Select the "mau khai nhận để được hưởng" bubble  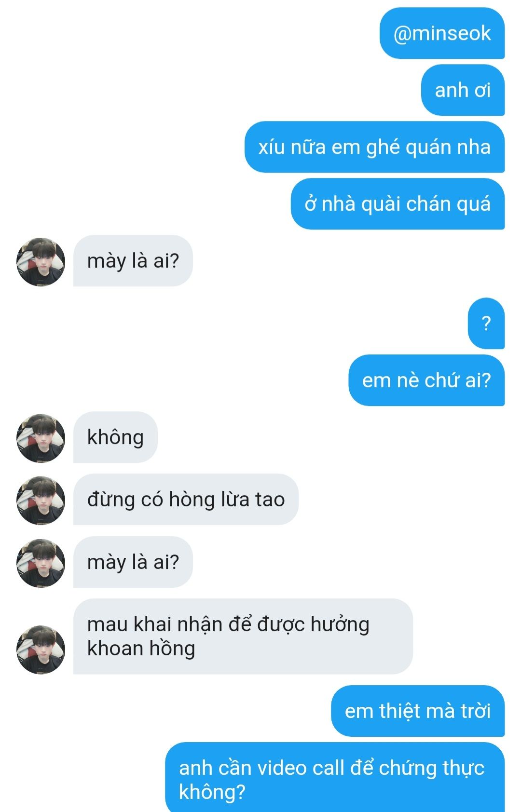click(x=243, y=636)
